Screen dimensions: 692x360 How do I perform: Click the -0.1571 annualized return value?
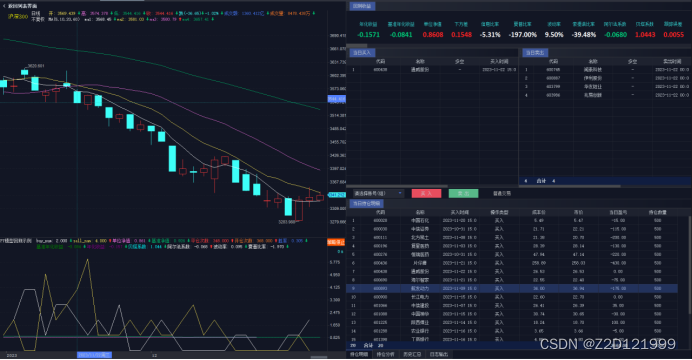point(368,34)
